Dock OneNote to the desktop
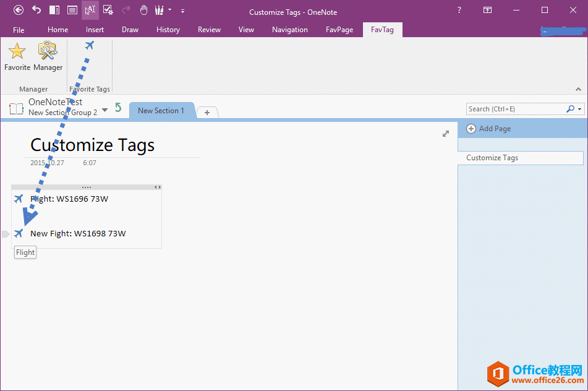Screen dimensions: 588x391 tap(54, 10)
